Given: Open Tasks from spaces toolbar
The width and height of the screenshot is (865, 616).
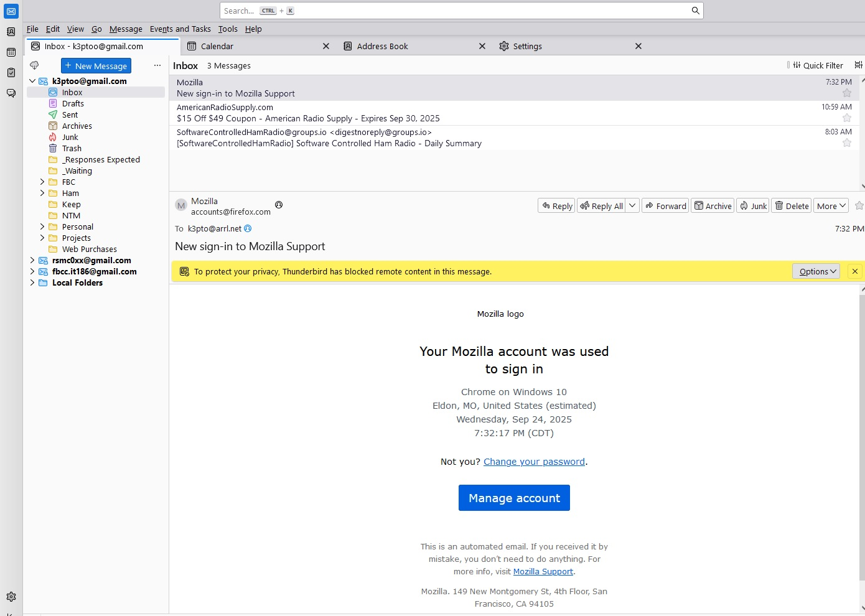Looking at the screenshot, I should coord(11,73).
